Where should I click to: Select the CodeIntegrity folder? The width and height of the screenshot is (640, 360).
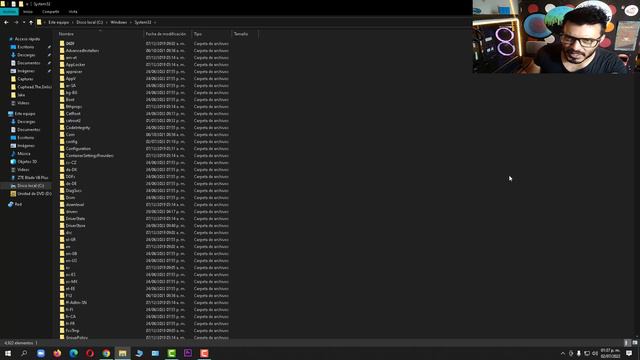click(x=78, y=128)
